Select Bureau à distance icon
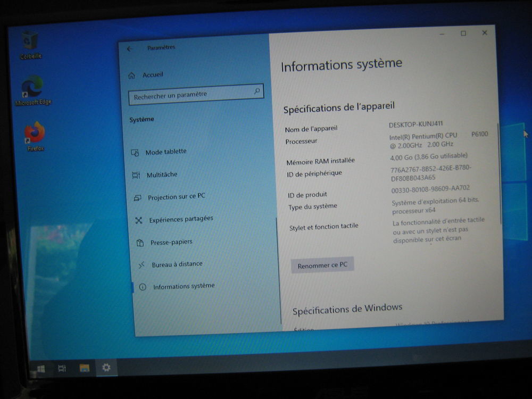 coord(142,265)
